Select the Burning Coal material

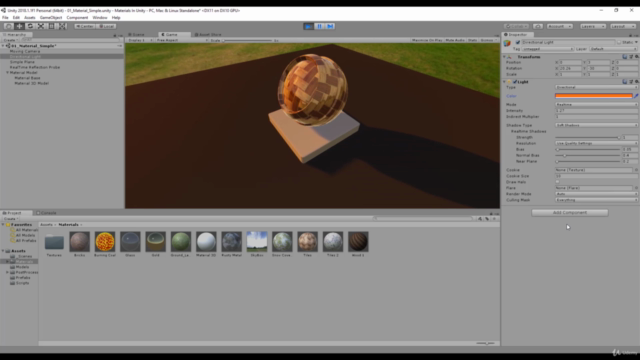[105, 241]
